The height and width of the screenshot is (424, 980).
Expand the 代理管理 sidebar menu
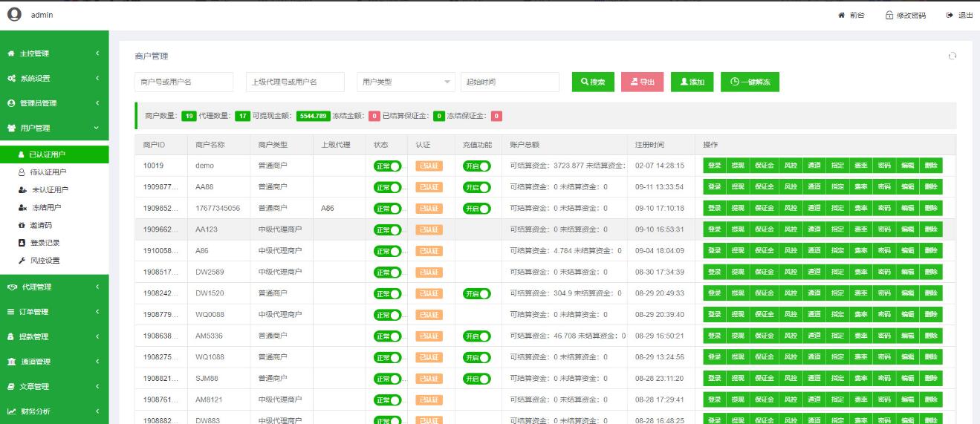coord(54,287)
